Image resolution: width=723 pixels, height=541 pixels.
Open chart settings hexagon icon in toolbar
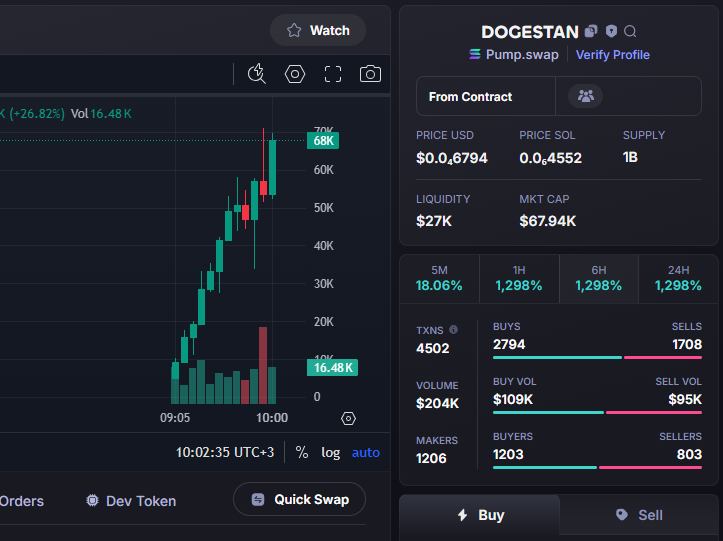tap(295, 74)
